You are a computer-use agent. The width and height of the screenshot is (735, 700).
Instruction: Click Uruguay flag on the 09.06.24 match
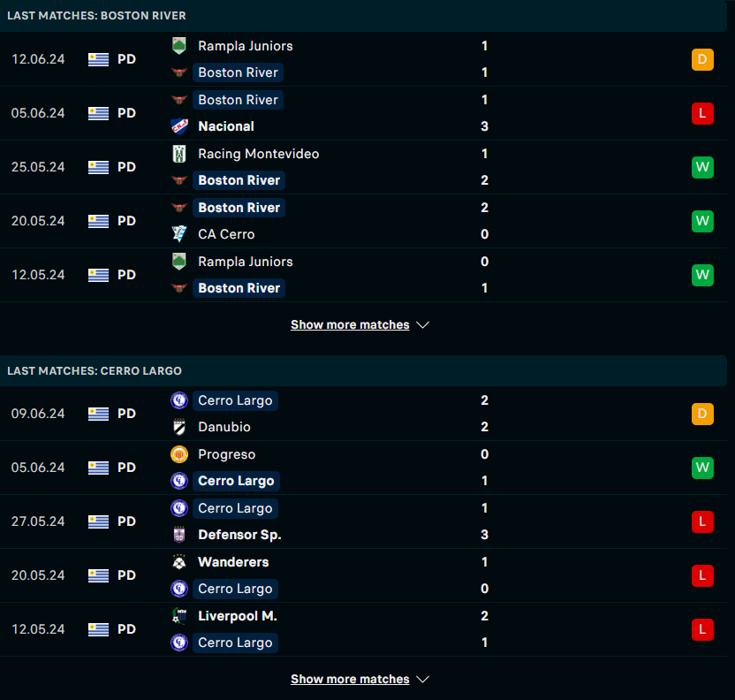point(98,414)
